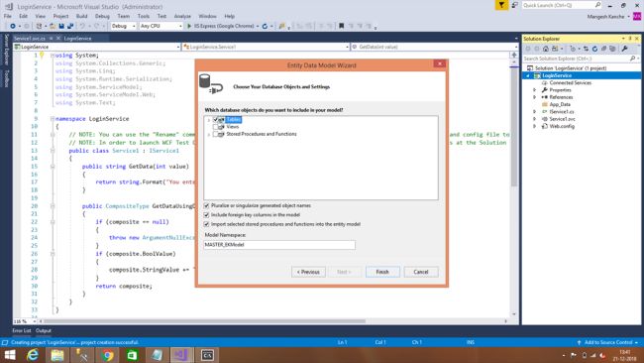The height and width of the screenshot is (363, 644).
Task: Open the Error List tab
Action: (x=22, y=330)
